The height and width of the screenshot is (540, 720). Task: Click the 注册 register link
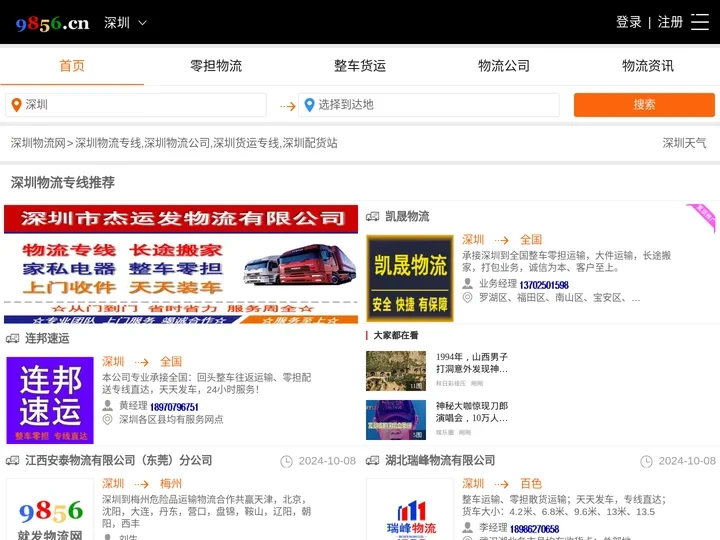670,22
